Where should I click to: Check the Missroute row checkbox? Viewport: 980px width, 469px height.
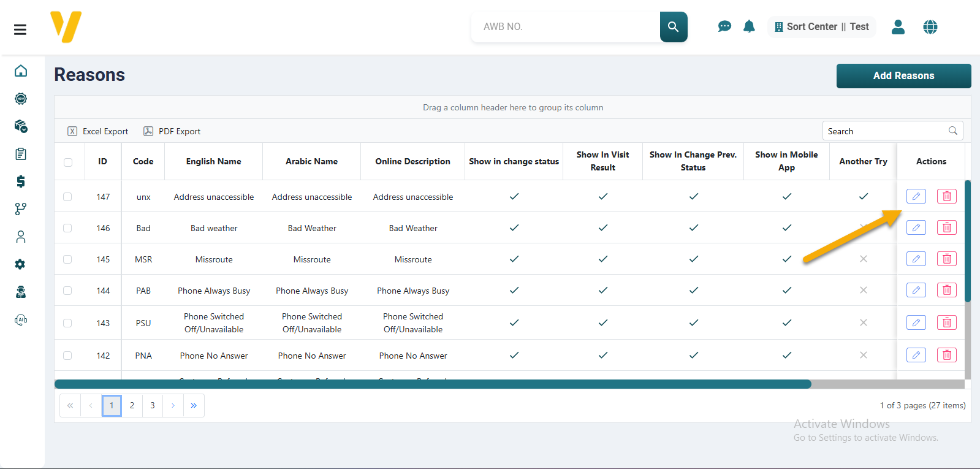pos(67,259)
